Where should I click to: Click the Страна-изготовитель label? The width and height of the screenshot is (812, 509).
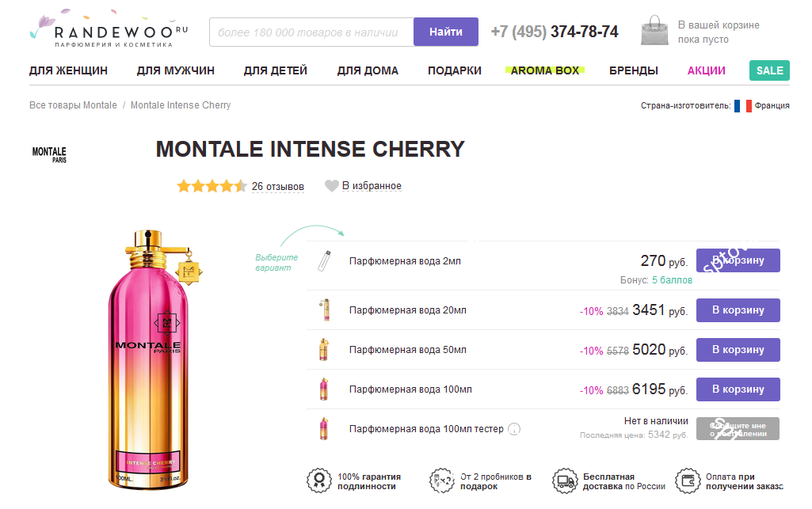(x=685, y=105)
